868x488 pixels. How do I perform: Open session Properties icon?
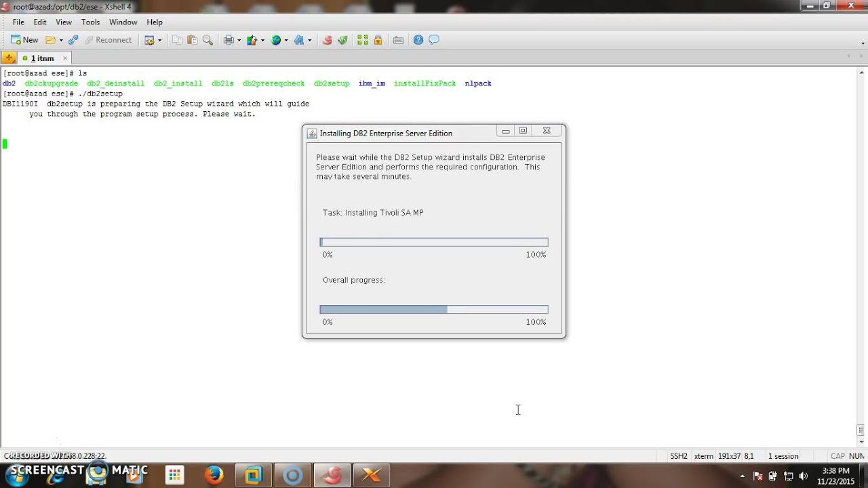pyautogui.click(x=150, y=40)
